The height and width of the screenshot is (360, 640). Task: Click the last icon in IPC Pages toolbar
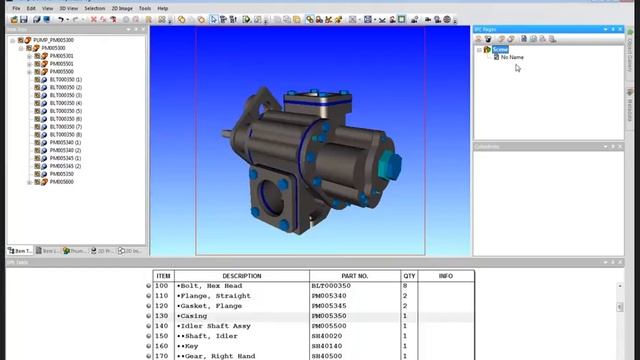[552, 39]
